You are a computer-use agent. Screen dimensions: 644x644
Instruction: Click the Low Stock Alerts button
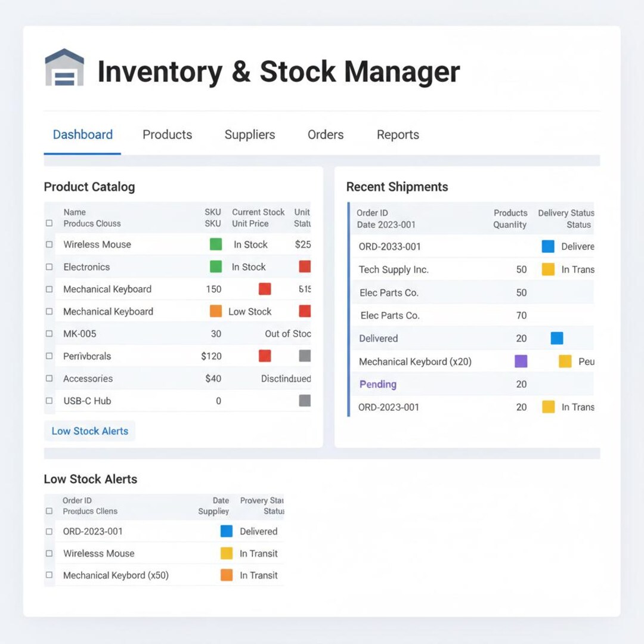pos(89,431)
